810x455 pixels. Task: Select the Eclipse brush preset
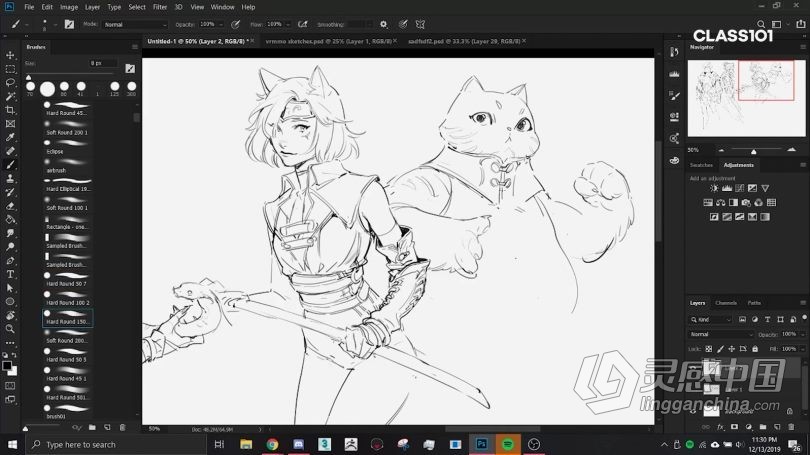[68, 147]
